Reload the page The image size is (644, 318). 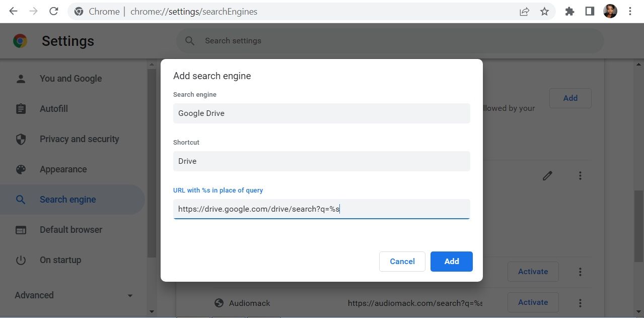pos(53,11)
